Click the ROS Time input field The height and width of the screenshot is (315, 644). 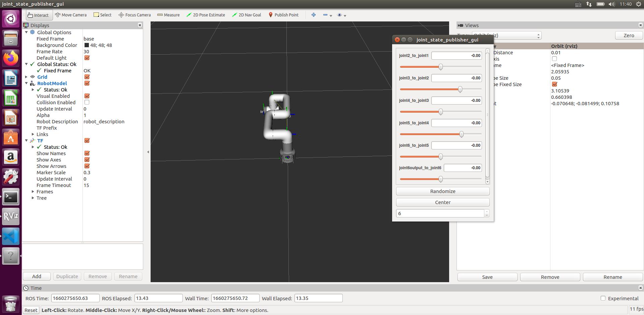(75, 298)
